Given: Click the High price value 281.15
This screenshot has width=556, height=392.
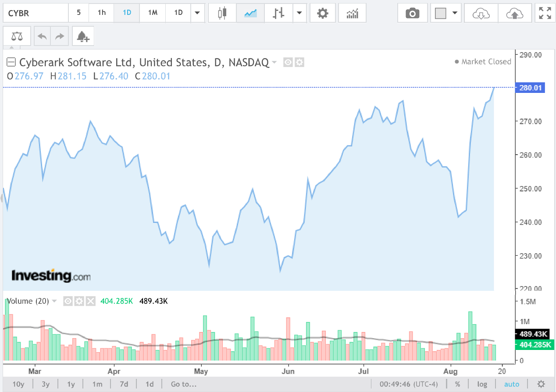Looking at the screenshot, I should pyautogui.click(x=72, y=76).
